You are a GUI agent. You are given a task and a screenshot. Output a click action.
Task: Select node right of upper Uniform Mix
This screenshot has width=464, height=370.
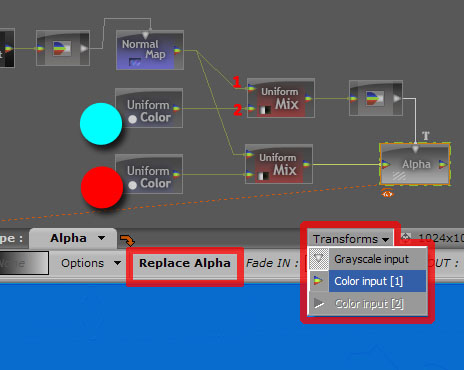[x=376, y=98]
